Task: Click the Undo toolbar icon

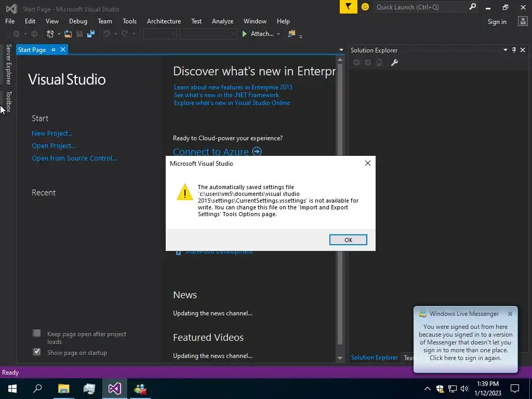Action: point(107,34)
